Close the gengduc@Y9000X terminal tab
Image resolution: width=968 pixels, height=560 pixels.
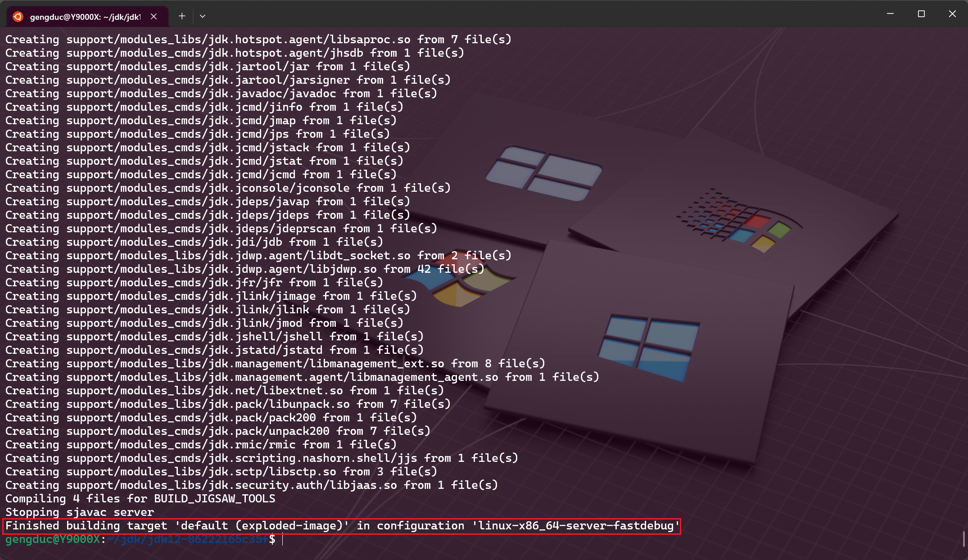[x=154, y=17]
